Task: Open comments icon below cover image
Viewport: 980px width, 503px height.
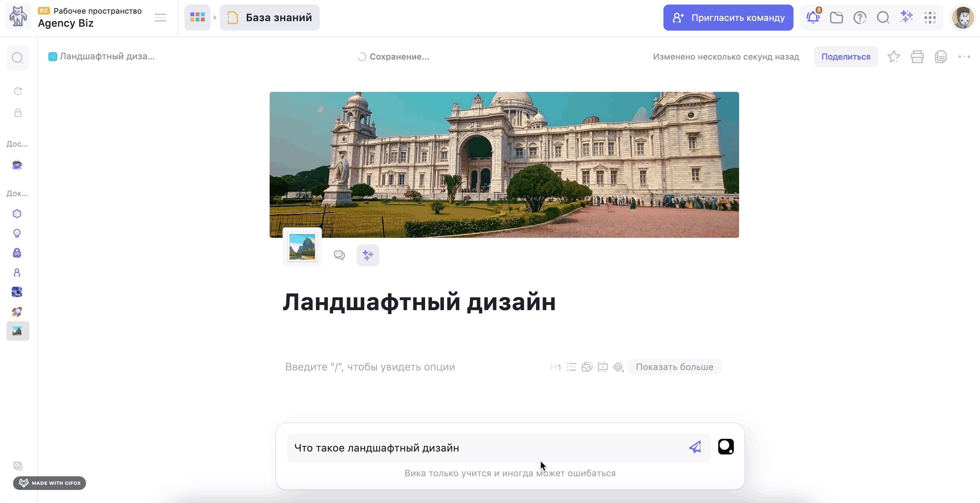Action: tap(339, 255)
